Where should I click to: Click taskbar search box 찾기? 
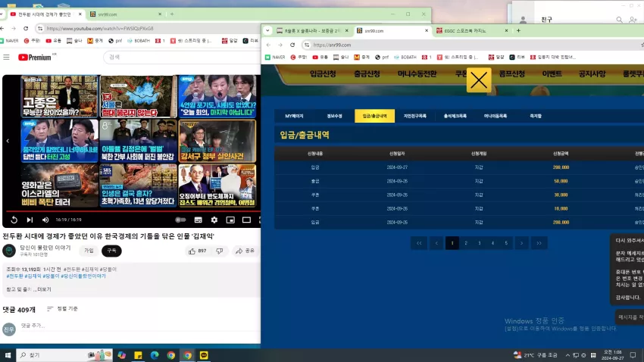pos(64,355)
